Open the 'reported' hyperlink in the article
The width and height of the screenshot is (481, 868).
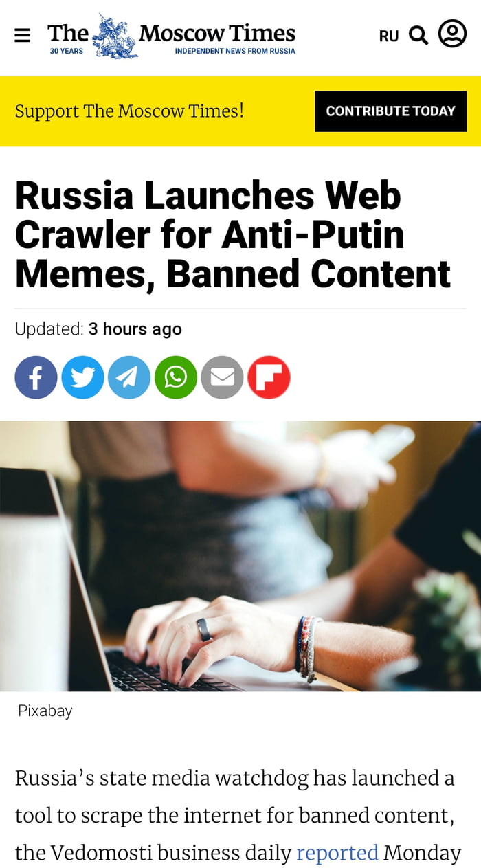coord(337,853)
